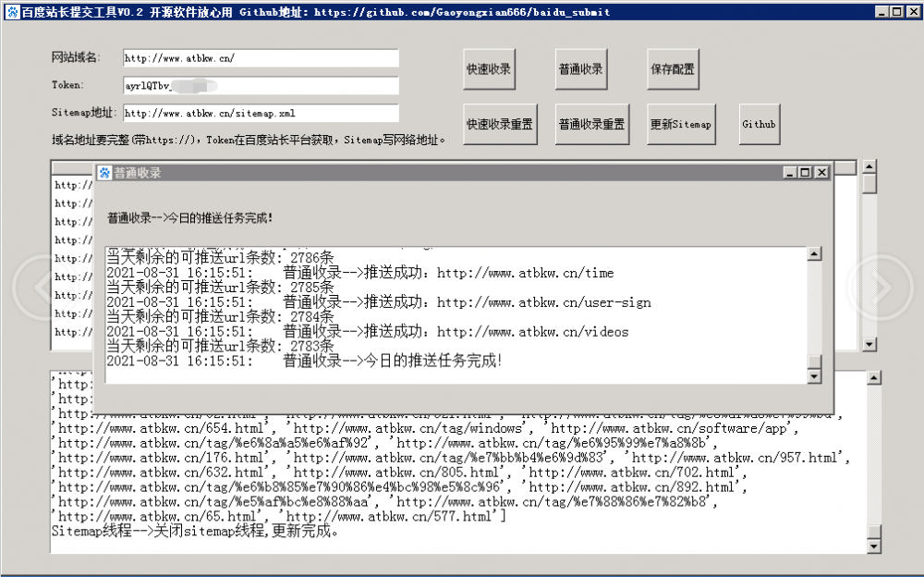
Task: Click main window app icon in title bar
Action: click(12, 11)
